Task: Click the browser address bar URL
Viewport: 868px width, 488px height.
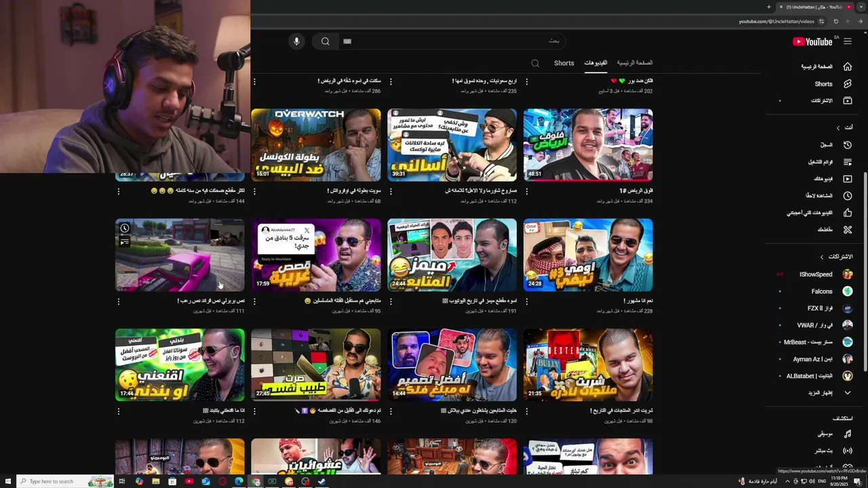Action: [776, 22]
